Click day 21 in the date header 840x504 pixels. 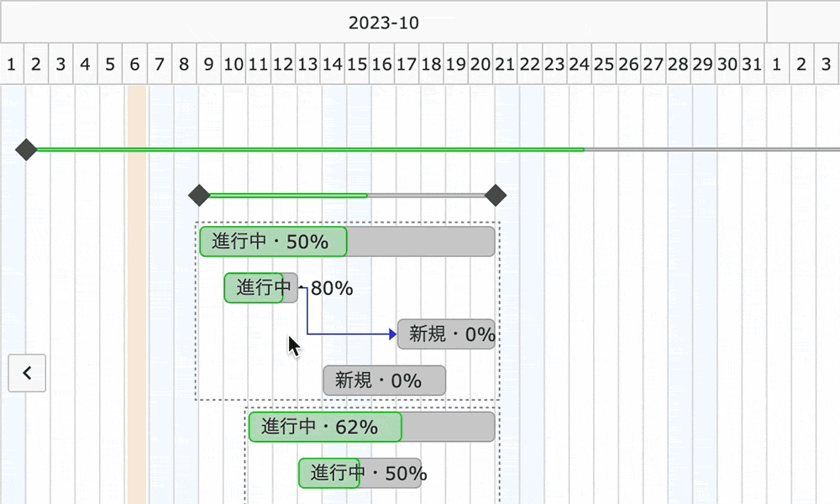[505, 65]
